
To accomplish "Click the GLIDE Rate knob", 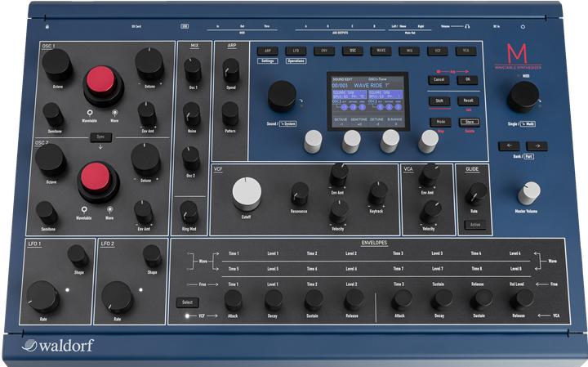I will point(476,195).
